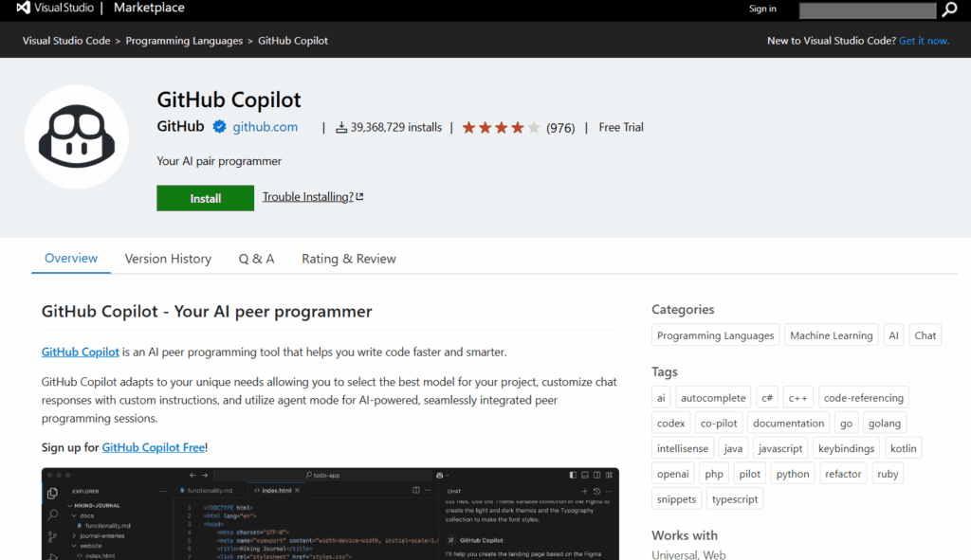Open the GitHub Copilot Free link
Viewport: 971px width, 560px height.
coord(153,447)
